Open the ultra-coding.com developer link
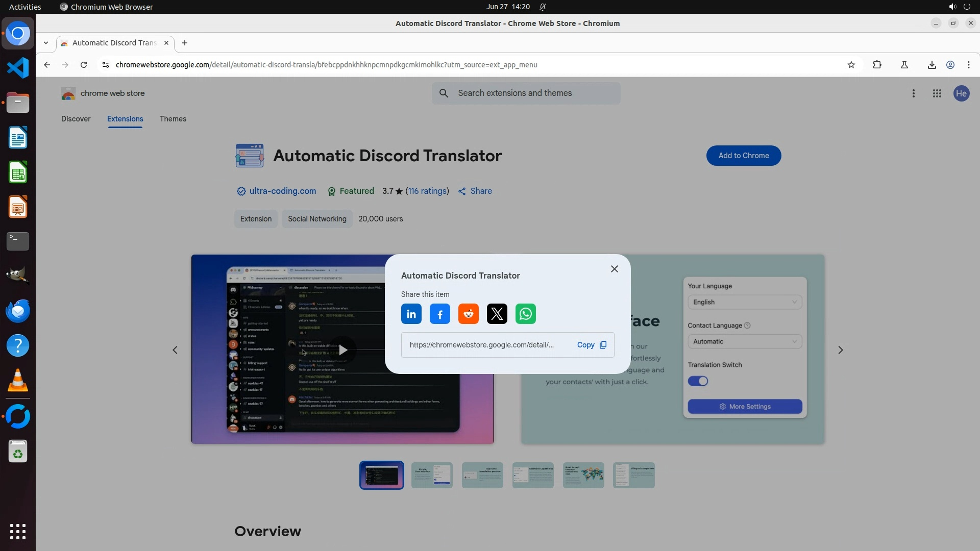Screen dimensions: 980x551 click(x=282, y=191)
